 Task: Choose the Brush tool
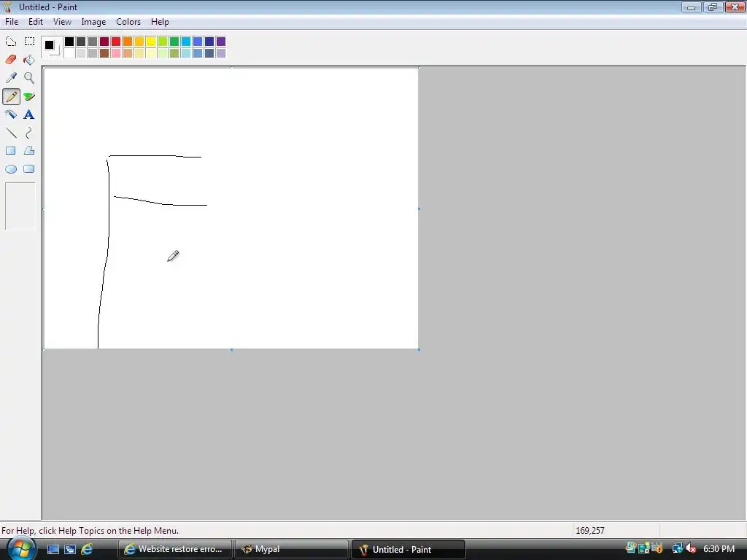(x=29, y=97)
